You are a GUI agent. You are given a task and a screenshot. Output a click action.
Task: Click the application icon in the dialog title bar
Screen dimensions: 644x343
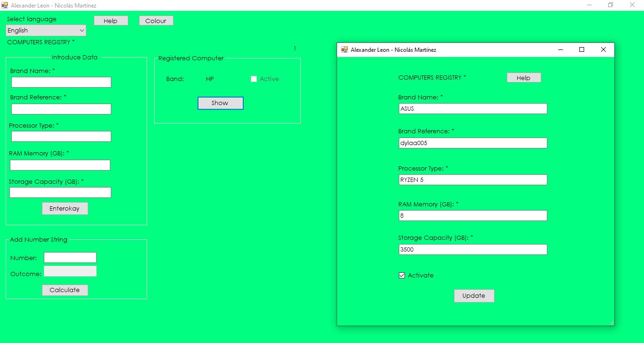344,49
